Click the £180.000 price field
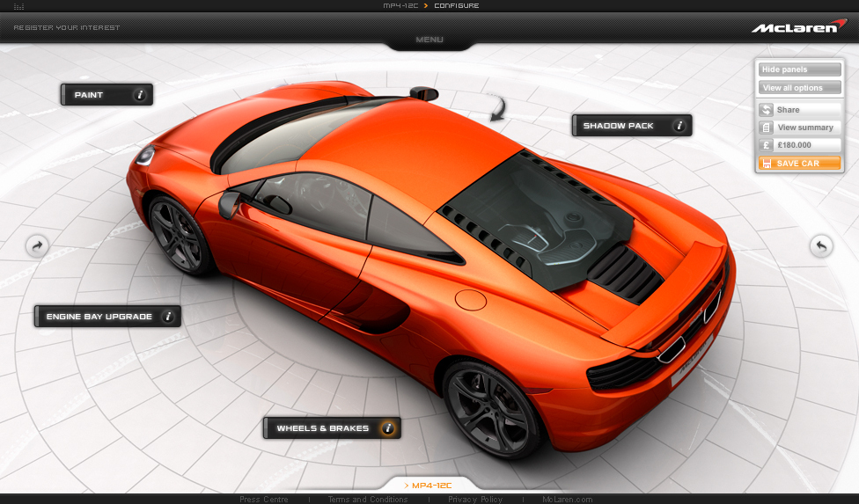 click(800, 145)
